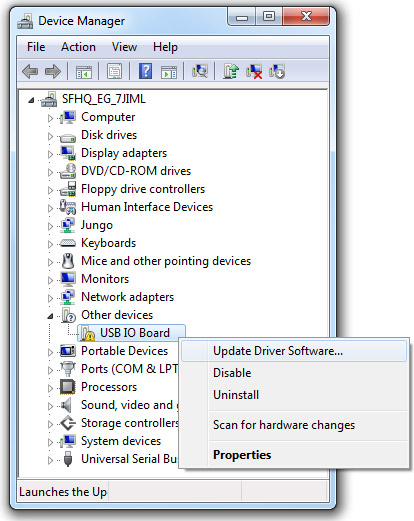Viewport: 414px width, 521px height.
Task: Open the View menu
Action: click(x=124, y=47)
